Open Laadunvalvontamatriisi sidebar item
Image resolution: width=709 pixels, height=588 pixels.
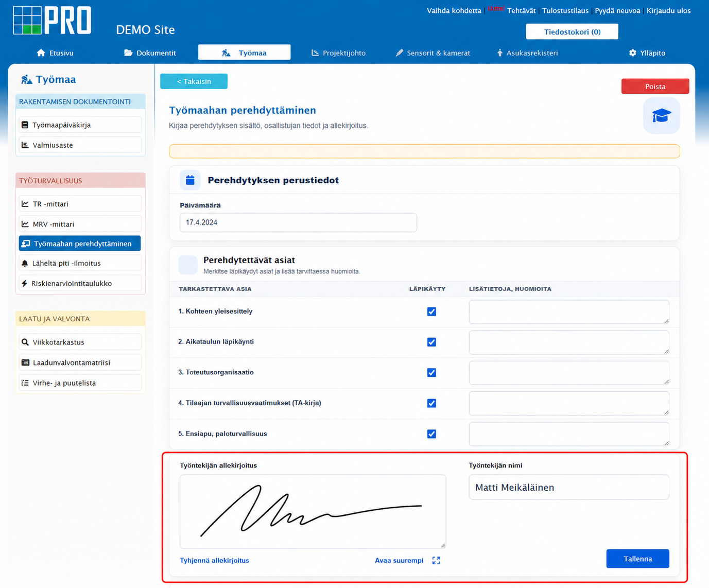80,362
